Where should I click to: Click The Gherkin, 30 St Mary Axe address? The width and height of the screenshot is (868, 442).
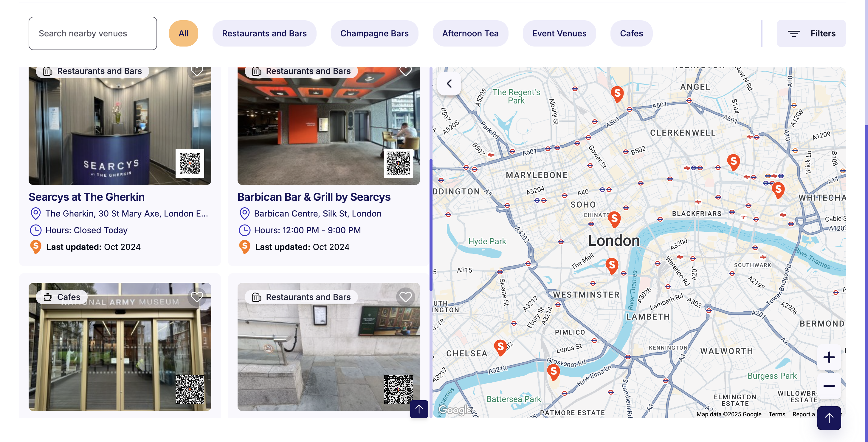pos(127,214)
